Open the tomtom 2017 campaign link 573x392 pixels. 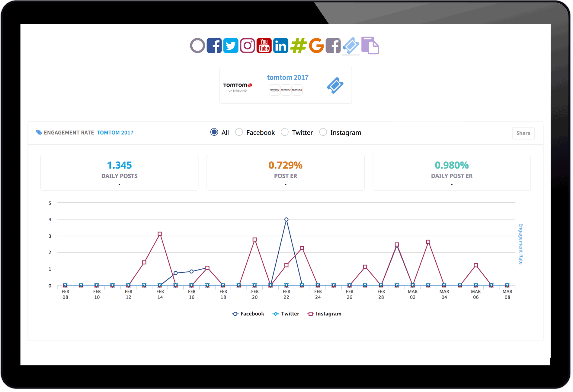coord(288,77)
